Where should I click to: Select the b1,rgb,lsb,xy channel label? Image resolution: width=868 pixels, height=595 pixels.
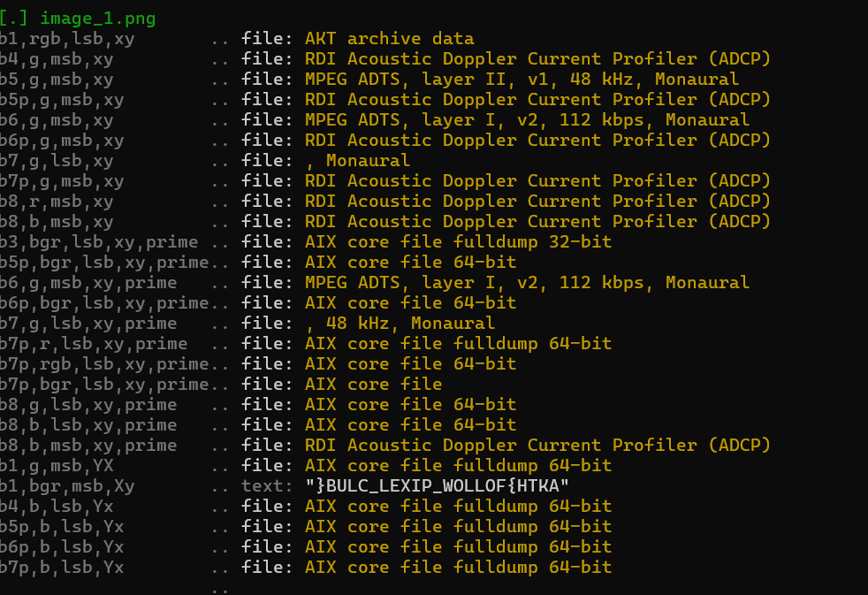pyautogui.click(x=67, y=38)
